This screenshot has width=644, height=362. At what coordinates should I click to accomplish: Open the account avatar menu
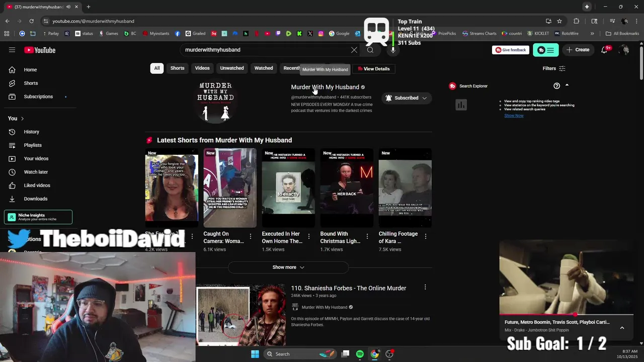(624, 50)
